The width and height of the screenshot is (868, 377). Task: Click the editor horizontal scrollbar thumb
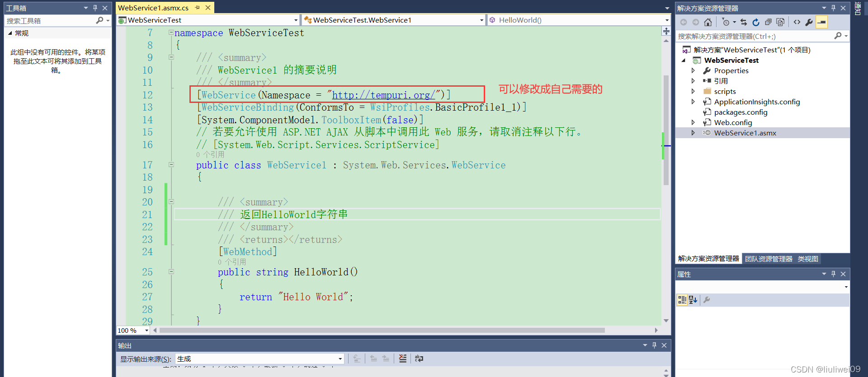[382, 330]
